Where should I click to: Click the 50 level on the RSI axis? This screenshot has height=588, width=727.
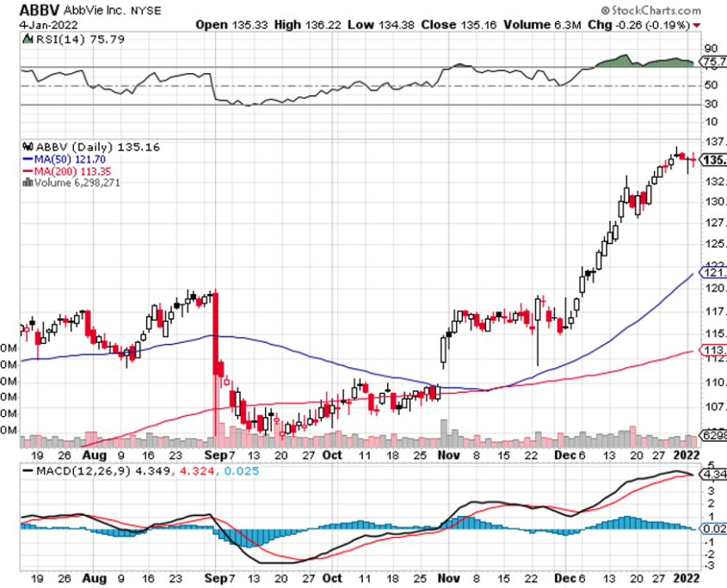(711, 85)
